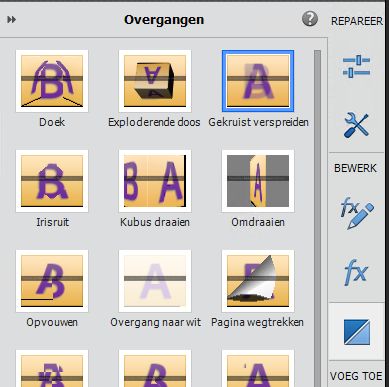This screenshot has width=389, height=387.
Task: Choose the Gekruist verspreiden transition
Action: coord(258,81)
